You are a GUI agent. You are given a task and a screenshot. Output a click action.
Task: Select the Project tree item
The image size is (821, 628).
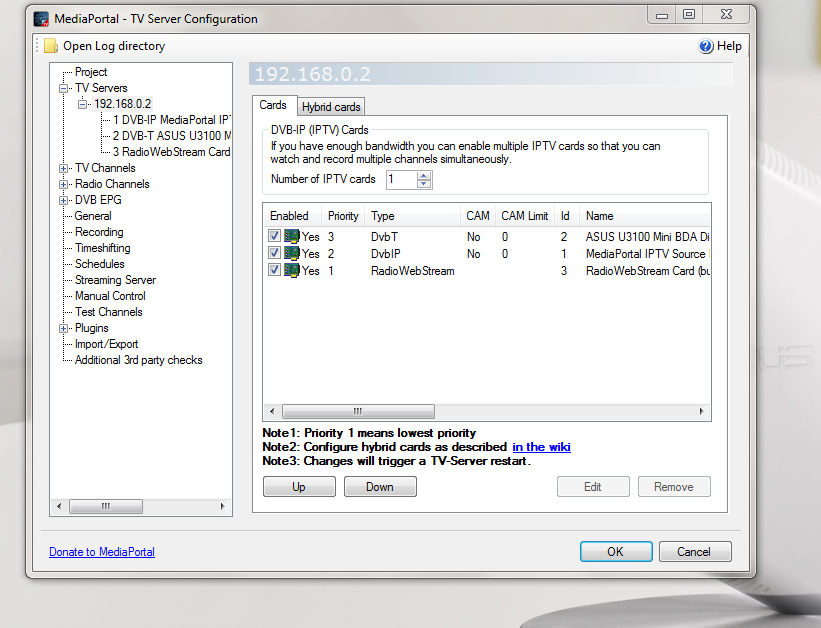pyautogui.click(x=91, y=72)
